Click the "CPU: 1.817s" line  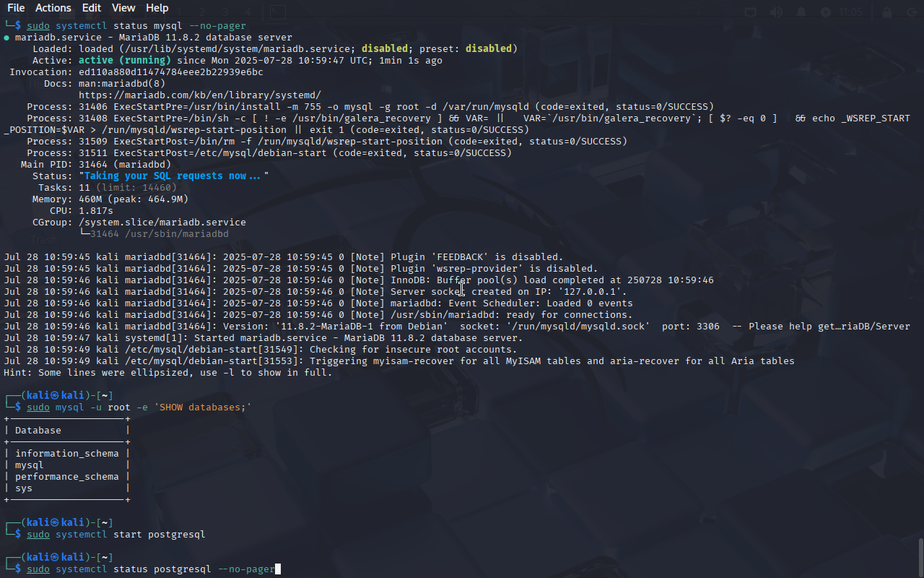82,211
